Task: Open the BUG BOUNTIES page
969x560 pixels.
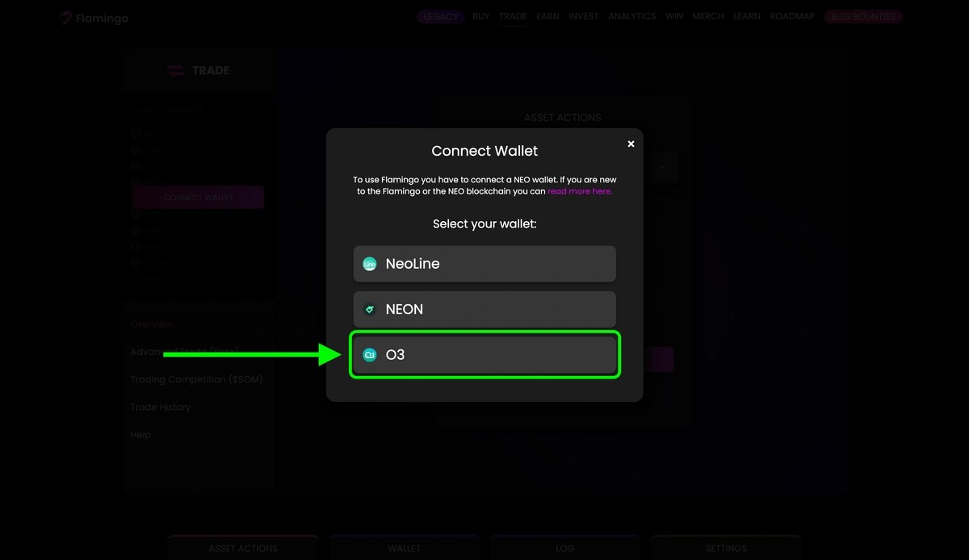Action: point(862,16)
